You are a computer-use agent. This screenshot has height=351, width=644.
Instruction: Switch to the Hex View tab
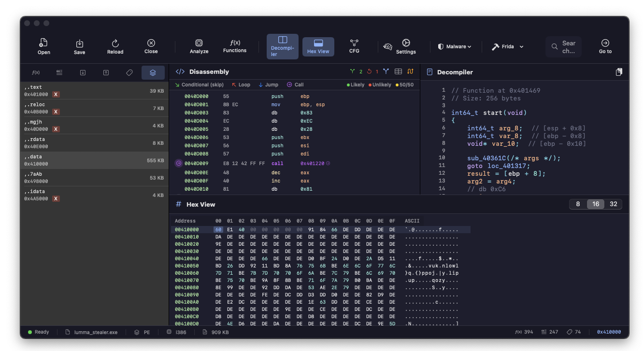pyautogui.click(x=318, y=46)
